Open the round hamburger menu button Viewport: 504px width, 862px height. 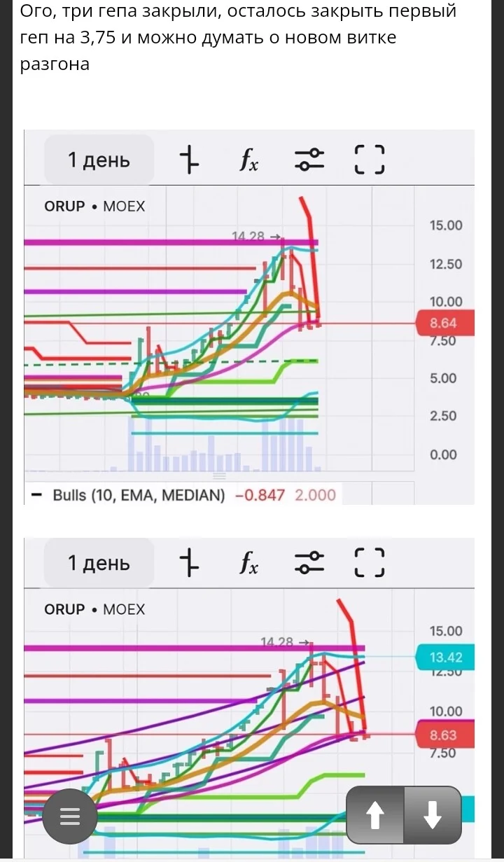pyautogui.click(x=69, y=816)
